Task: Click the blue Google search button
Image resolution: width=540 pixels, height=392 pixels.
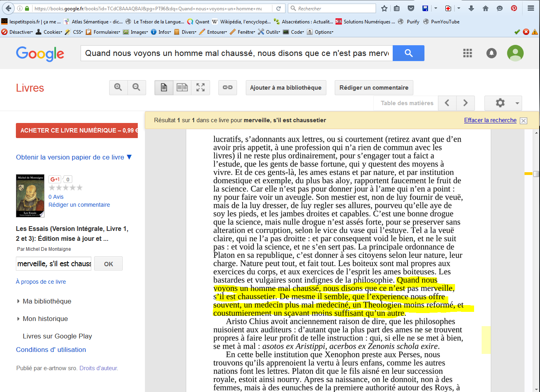Action: click(x=408, y=53)
